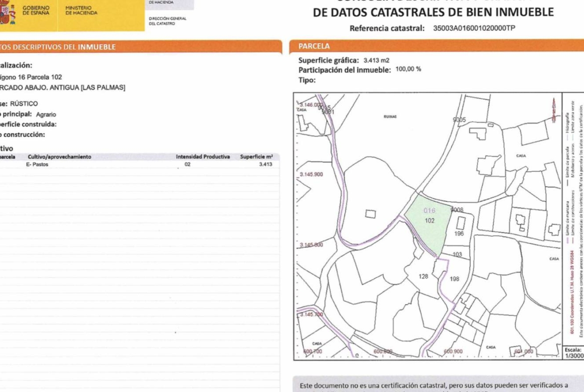The image size is (584, 392).
Task: Click the MINISTERIO DE HACIENDA label
Action: click(81, 10)
